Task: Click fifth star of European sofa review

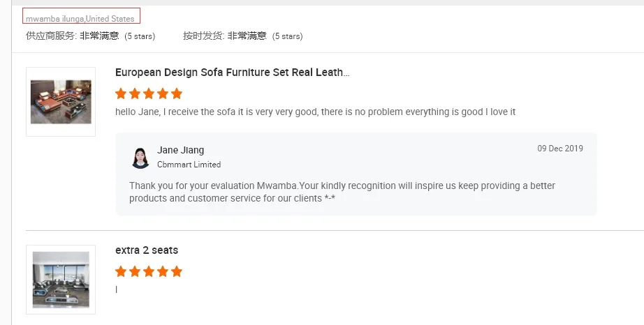Action: click(x=177, y=93)
